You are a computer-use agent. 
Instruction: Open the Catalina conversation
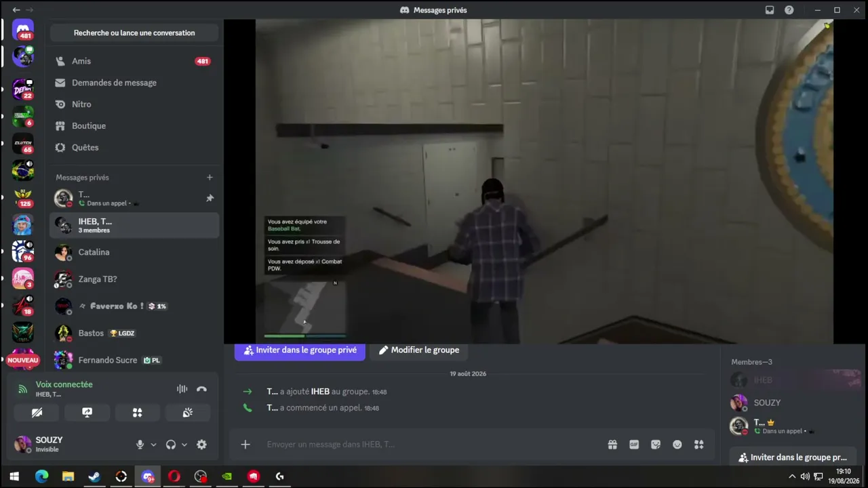point(134,252)
